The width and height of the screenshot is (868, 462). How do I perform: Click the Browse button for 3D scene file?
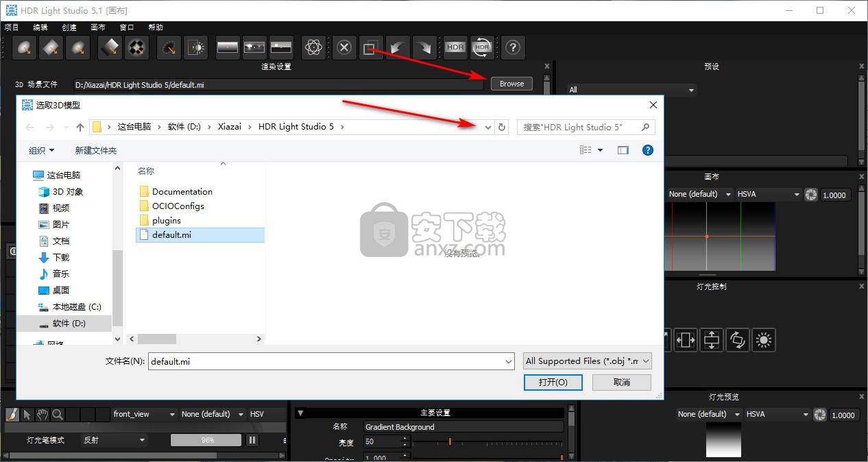511,84
